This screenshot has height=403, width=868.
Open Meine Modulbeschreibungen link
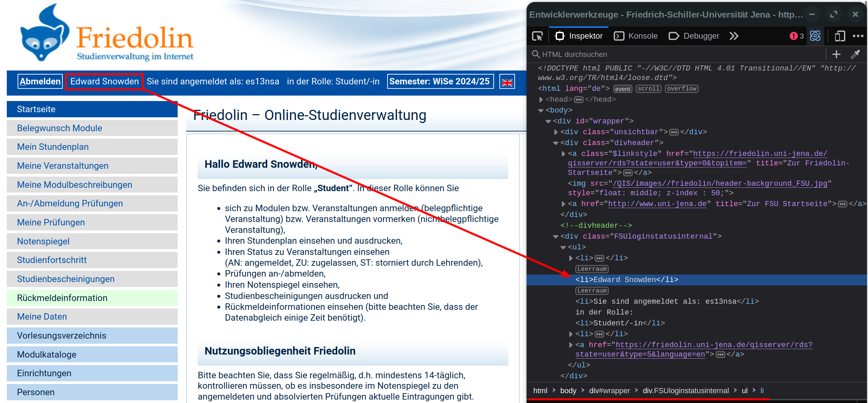point(92,185)
